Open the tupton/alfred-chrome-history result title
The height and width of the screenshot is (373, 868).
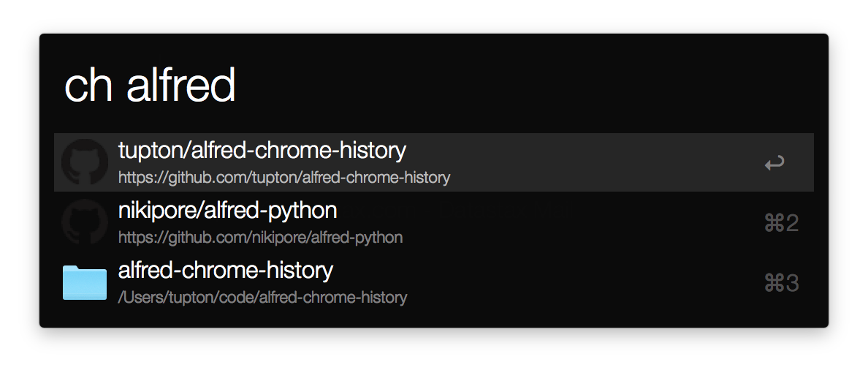point(262,151)
